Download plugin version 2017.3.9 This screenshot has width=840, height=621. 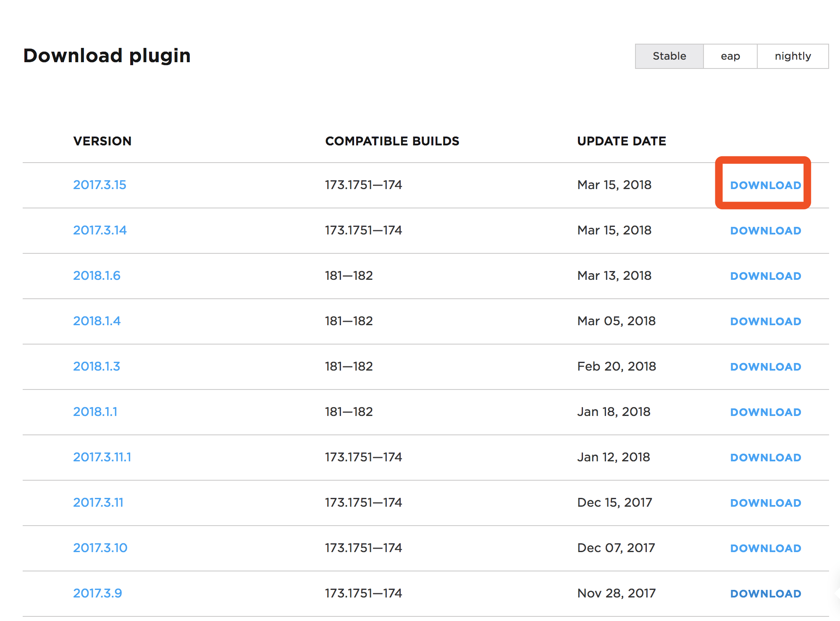pyautogui.click(x=766, y=594)
